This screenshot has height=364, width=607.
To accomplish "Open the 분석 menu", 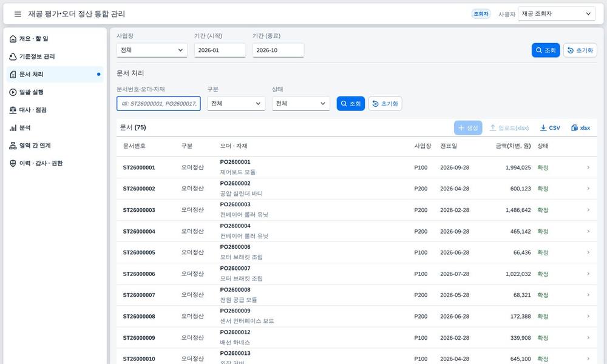I will 55,127.
